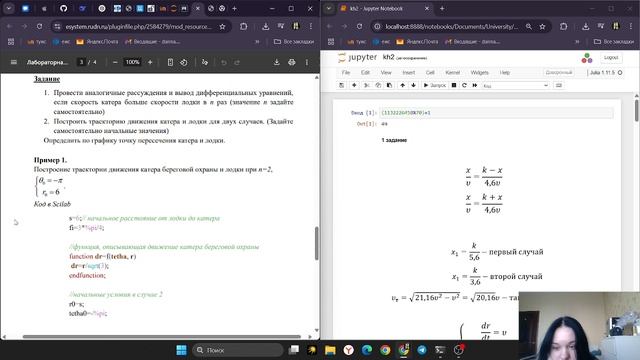Viewport: 640px width, 360px height.
Task: Restart the kernel with circular arrow
Action: click(x=464, y=85)
